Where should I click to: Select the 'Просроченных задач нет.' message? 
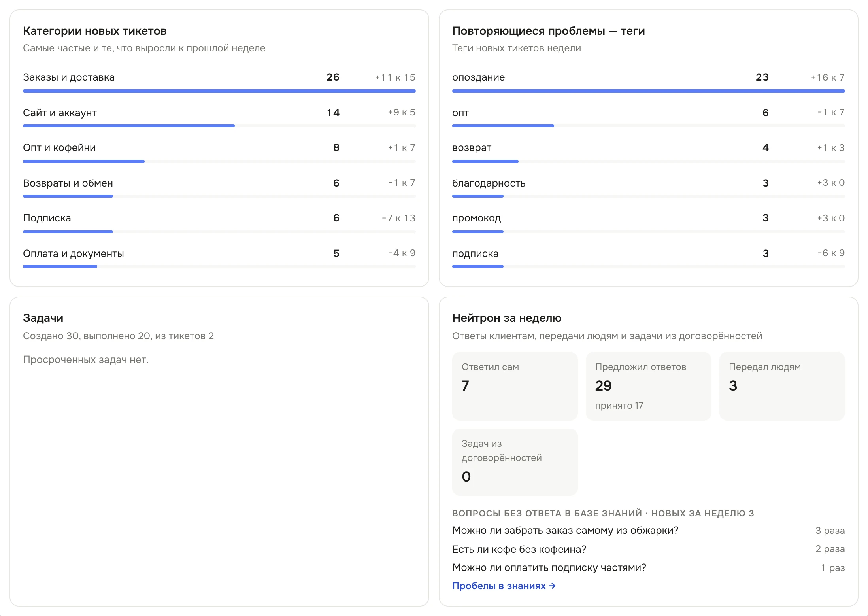pos(86,359)
